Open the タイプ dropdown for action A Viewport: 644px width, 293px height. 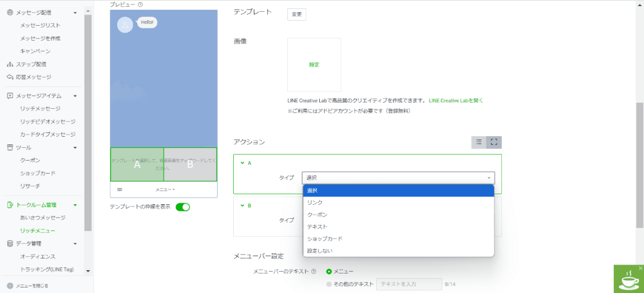click(x=398, y=178)
